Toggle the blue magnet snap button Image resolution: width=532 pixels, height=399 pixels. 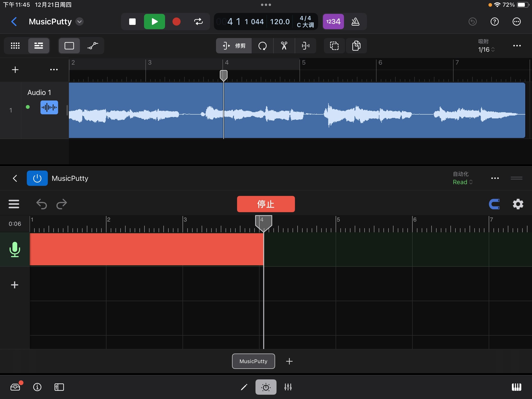[494, 204]
